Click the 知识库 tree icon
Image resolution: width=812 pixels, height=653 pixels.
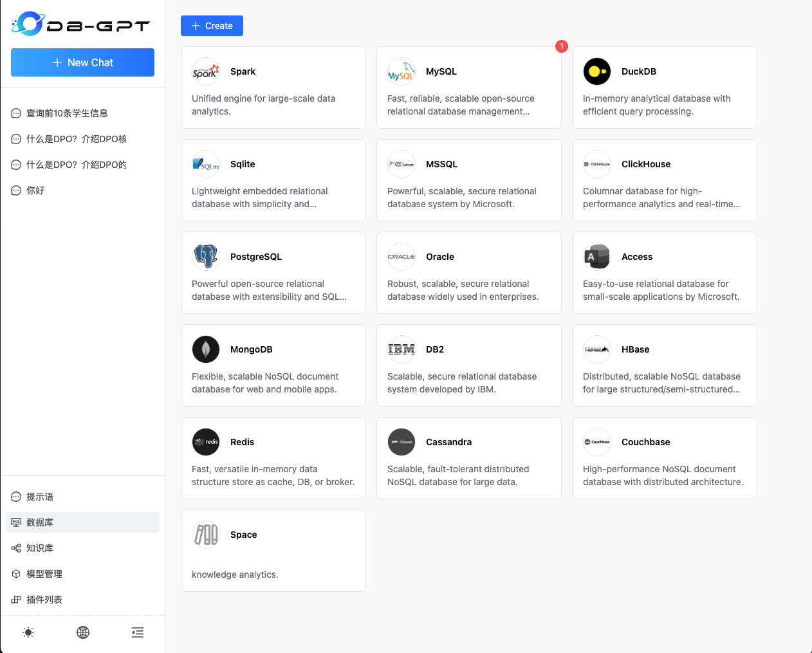tap(16, 548)
